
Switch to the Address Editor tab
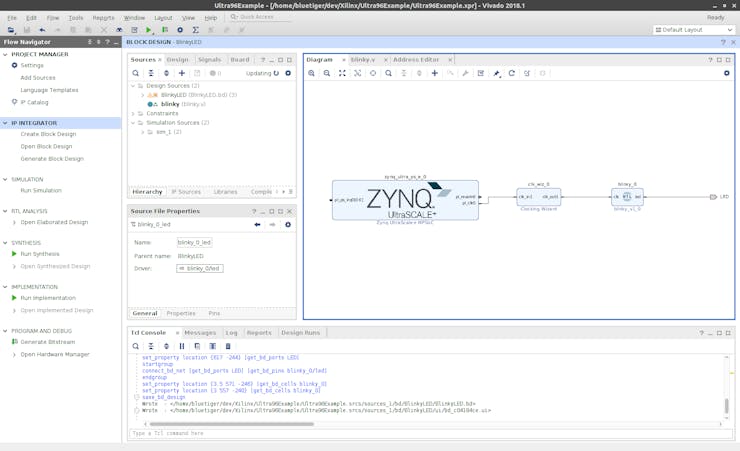(x=416, y=60)
